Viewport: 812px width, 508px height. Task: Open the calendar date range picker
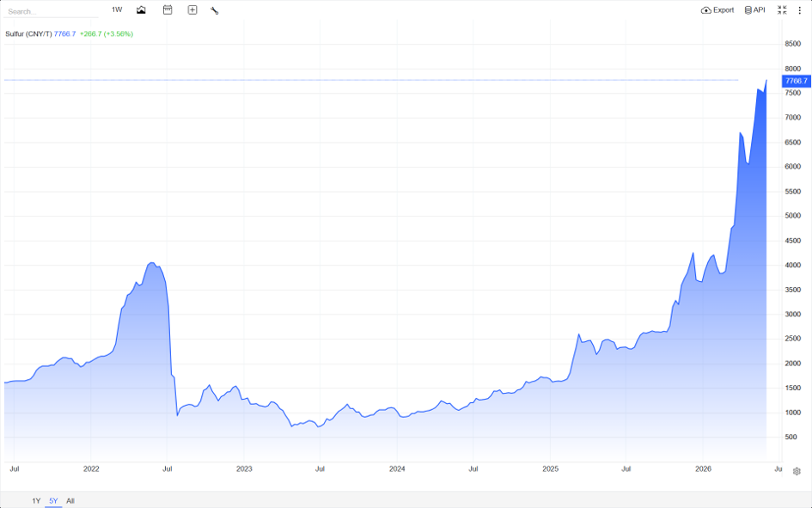coord(168,9)
